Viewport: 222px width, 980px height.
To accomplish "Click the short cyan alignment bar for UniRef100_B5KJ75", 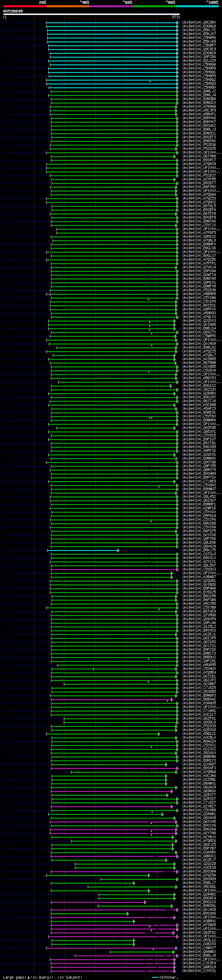I will [83, 550].
